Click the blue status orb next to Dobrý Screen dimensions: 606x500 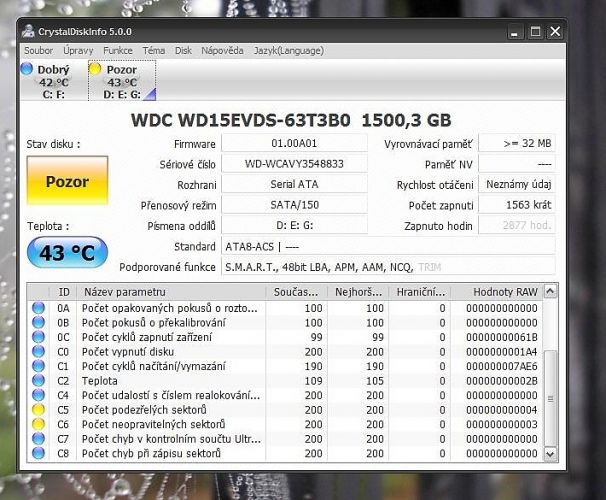tap(27, 69)
